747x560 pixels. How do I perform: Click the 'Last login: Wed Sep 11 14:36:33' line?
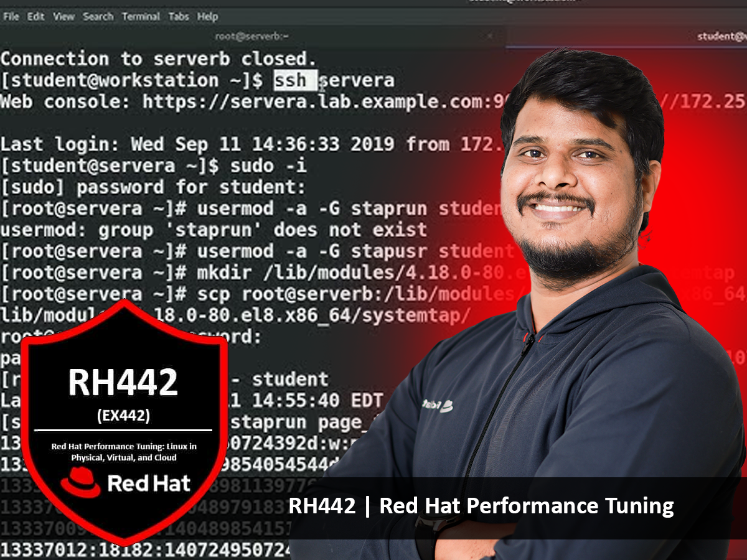pyautogui.click(x=252, y=144)
